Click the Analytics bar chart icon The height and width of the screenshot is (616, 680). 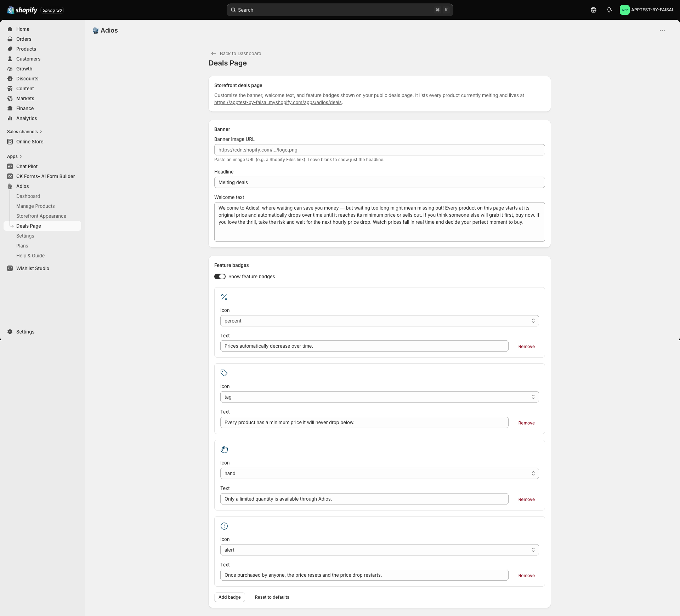(x=10, y=118)
